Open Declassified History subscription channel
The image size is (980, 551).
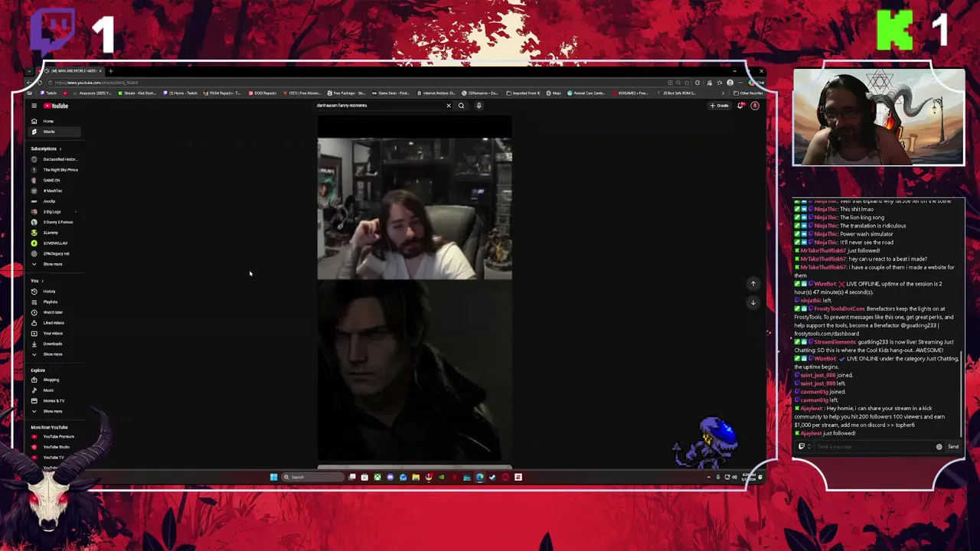55,159
